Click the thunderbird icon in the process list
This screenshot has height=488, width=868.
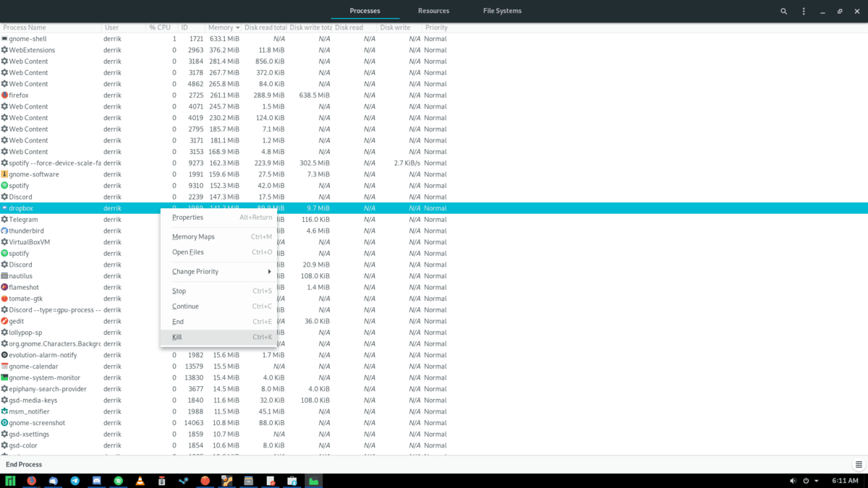(5, 231)
